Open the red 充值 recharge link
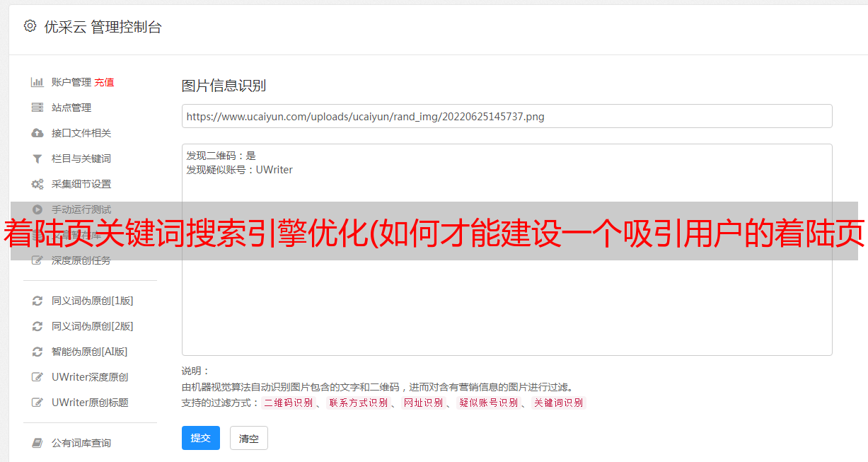 [x=104, y=82]
